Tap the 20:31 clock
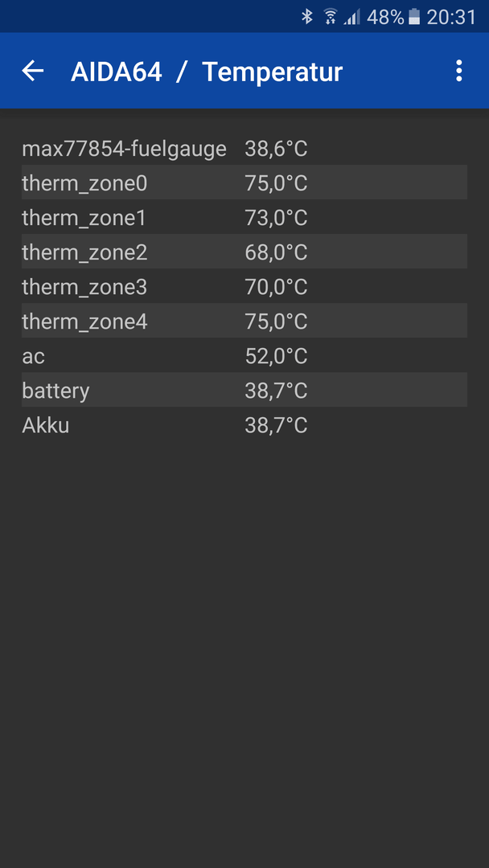The width and height of the screenshot is (489, 868). 450,17
